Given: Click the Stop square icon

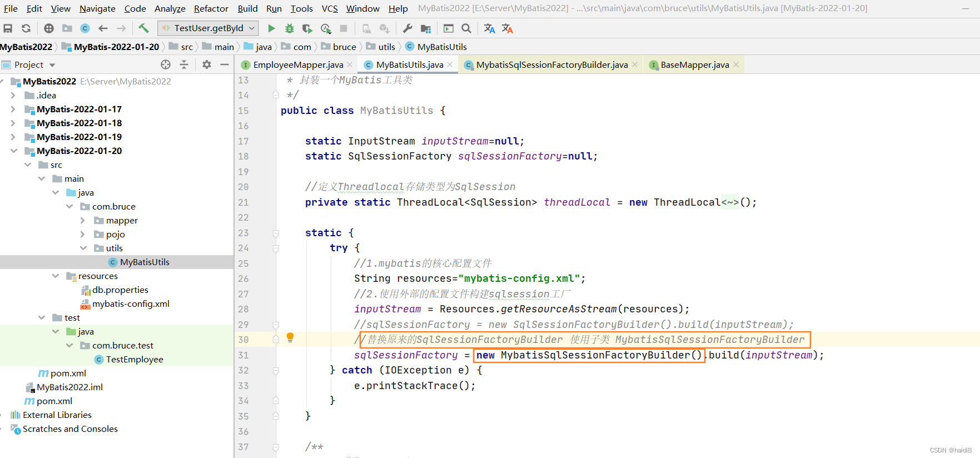Looking at the screenshot, I should click(x=344, y=28).
